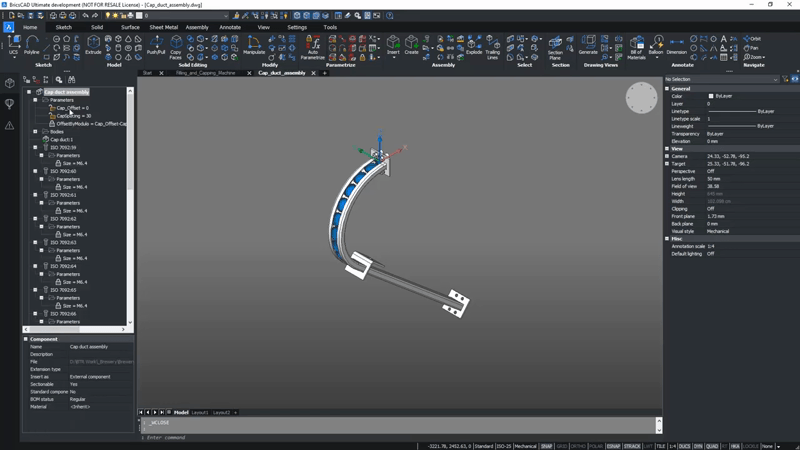This screenshot has height=450, width=800.
Task: Click the Create component tool
Action: point(411,45)
